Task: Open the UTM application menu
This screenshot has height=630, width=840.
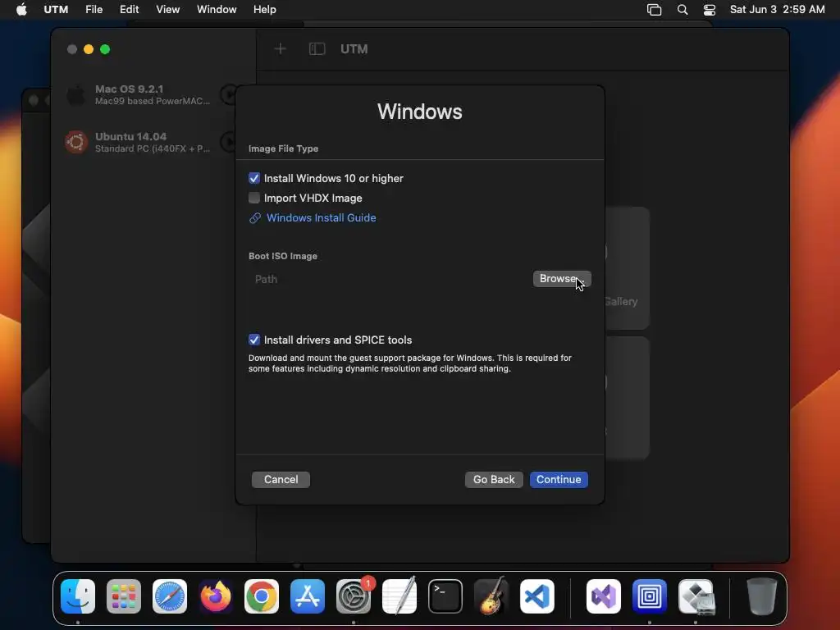Action: (x=56, y=10)
